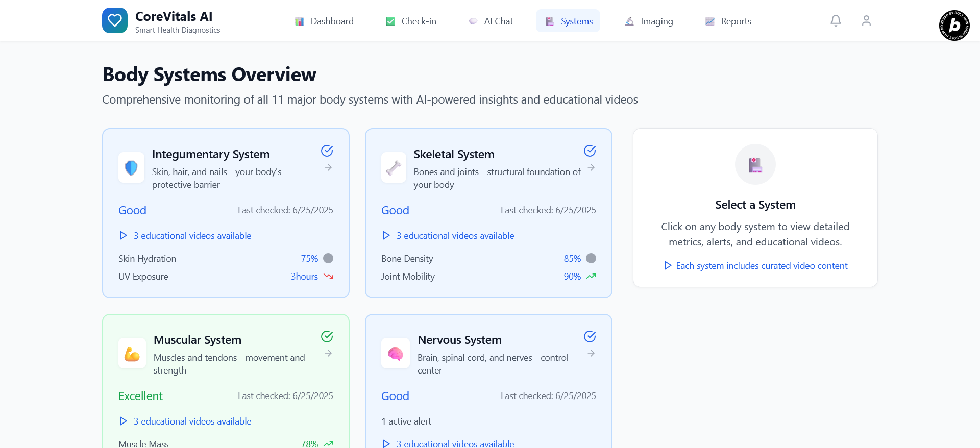Click the Dashboard chart icon in the navbar

[x=300, y=21]
